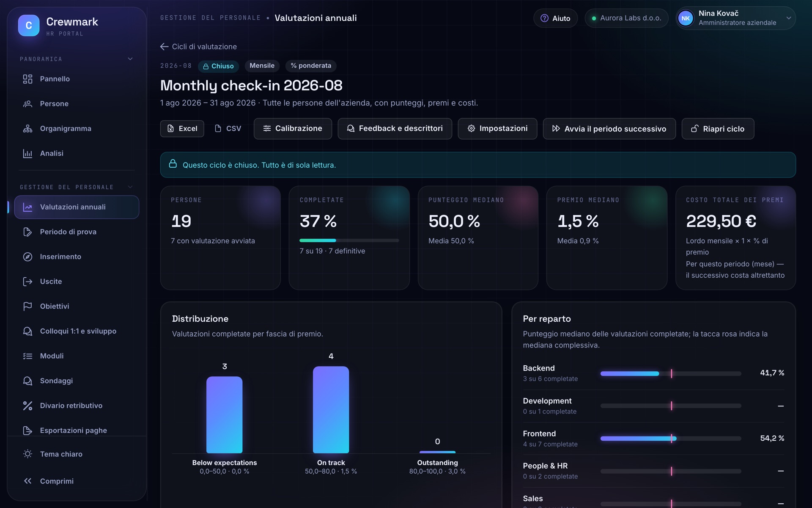Export the cycle to Excel

pos(182,129)
